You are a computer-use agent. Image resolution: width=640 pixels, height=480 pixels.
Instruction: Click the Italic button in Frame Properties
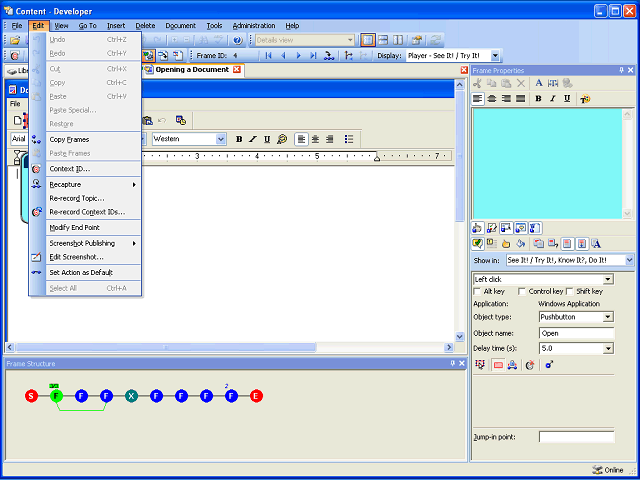[x=553, y=99]
